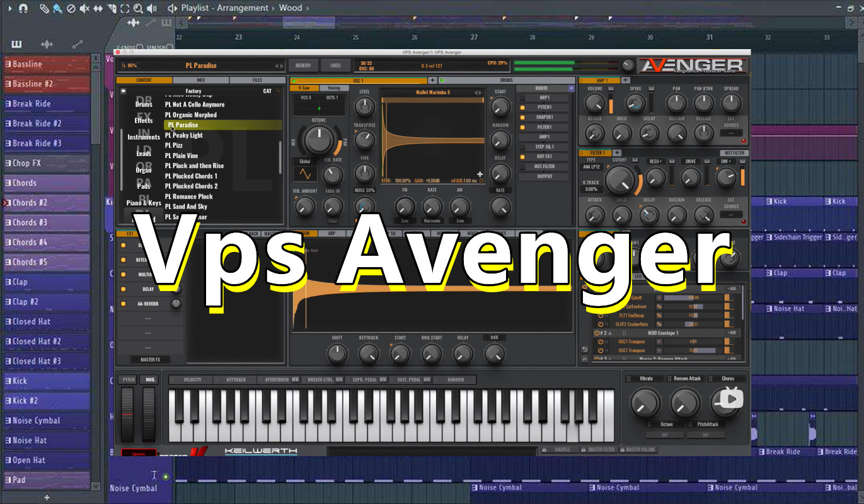Click the MEMORY button
Image resolution: width=864 pixels, height=504 pixels.
303,66
